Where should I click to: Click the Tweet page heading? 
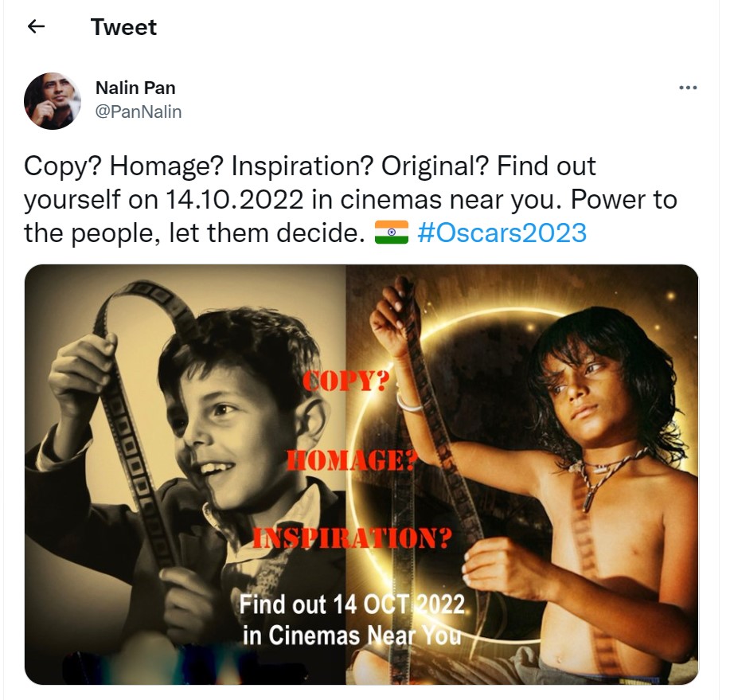pos(123,27)
